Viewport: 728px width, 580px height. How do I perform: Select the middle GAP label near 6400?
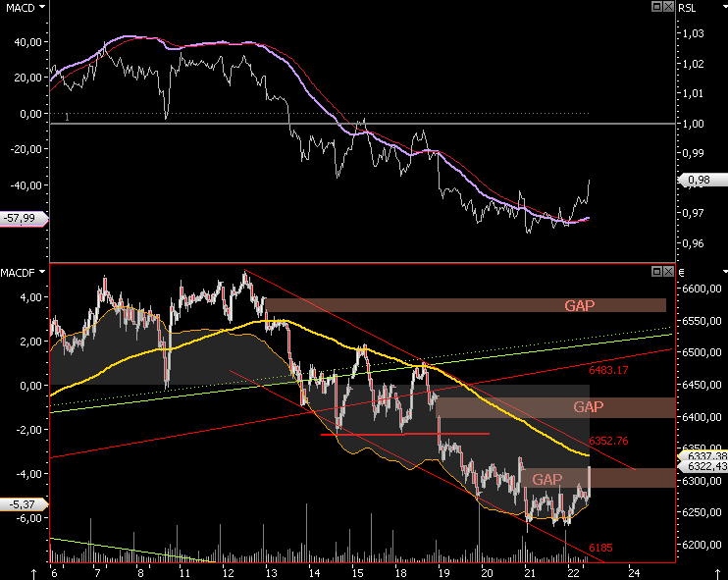pos(589,407)
